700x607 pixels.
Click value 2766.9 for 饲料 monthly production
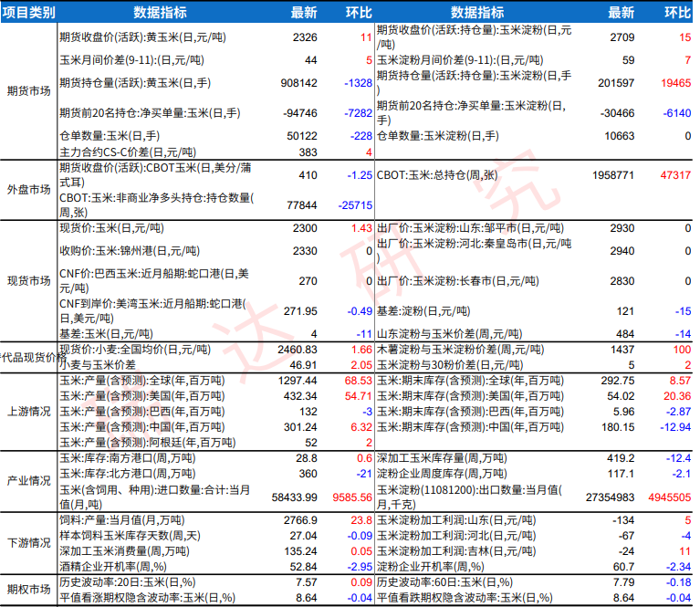(x=300, y=520)
